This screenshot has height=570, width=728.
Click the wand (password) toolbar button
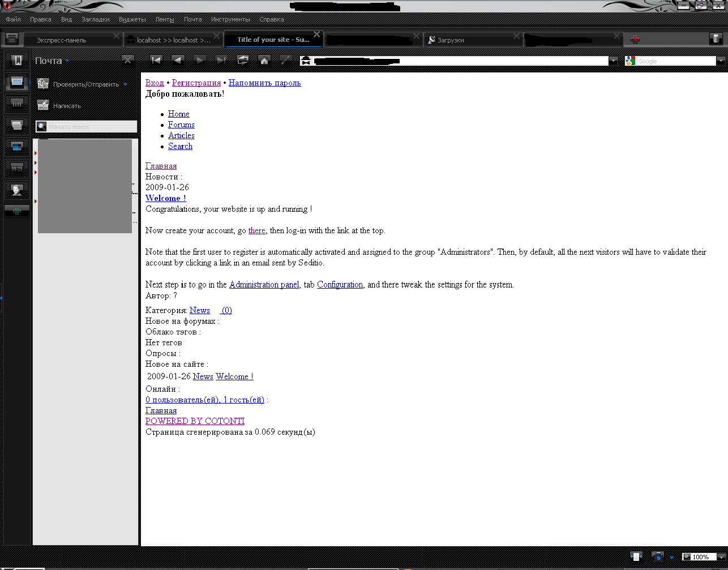(286, 60)
